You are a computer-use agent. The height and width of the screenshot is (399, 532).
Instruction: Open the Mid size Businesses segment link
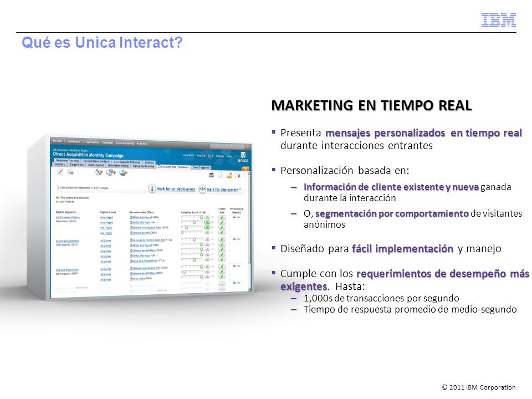click(x=67, y=270)
